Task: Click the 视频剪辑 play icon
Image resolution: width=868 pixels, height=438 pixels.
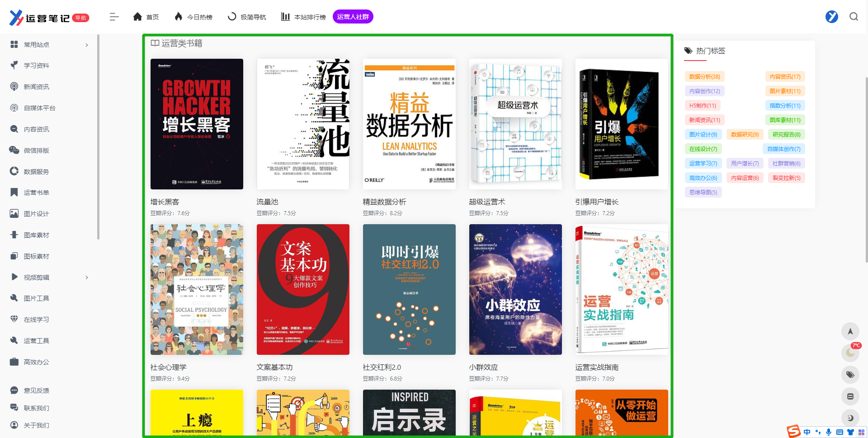Action: 14,277
